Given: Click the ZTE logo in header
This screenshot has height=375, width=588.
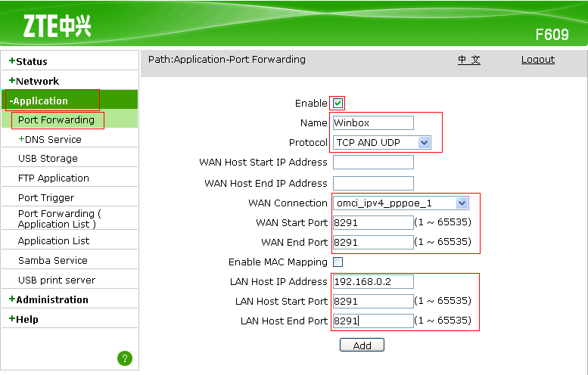Looking at the screenshot, I should (58, 26).
